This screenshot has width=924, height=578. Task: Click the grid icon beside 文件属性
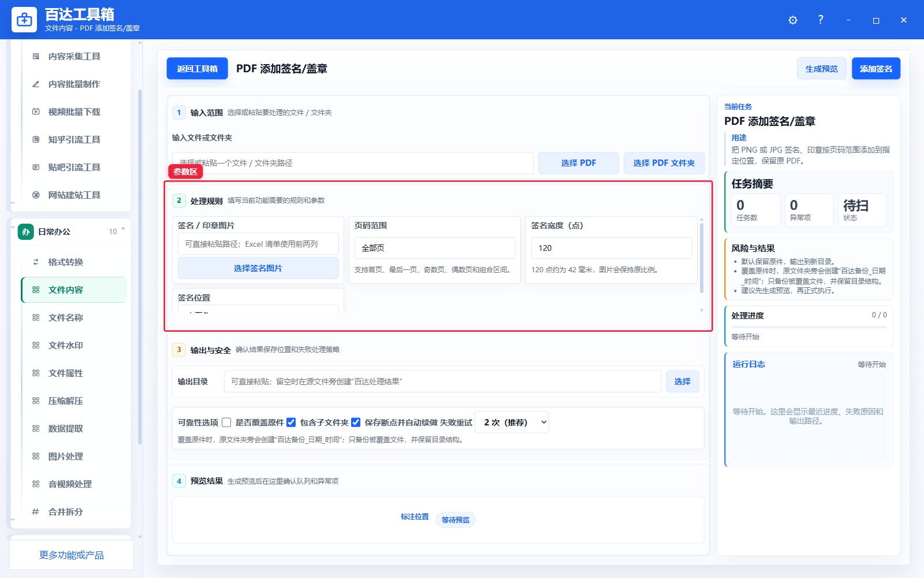click(x=36, y=373)
